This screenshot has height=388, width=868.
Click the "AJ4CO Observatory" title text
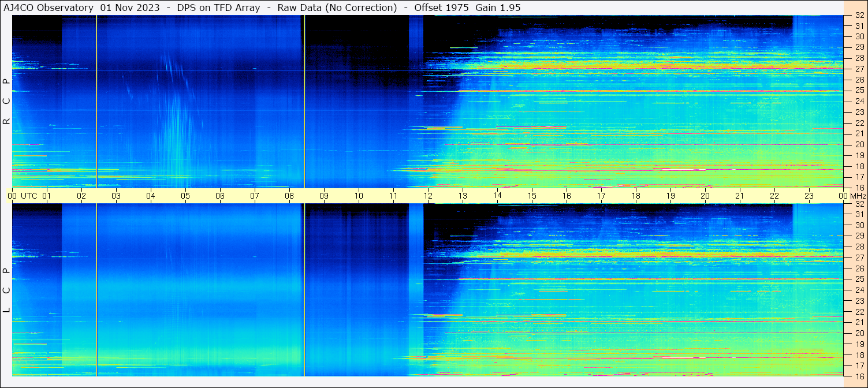49,8
